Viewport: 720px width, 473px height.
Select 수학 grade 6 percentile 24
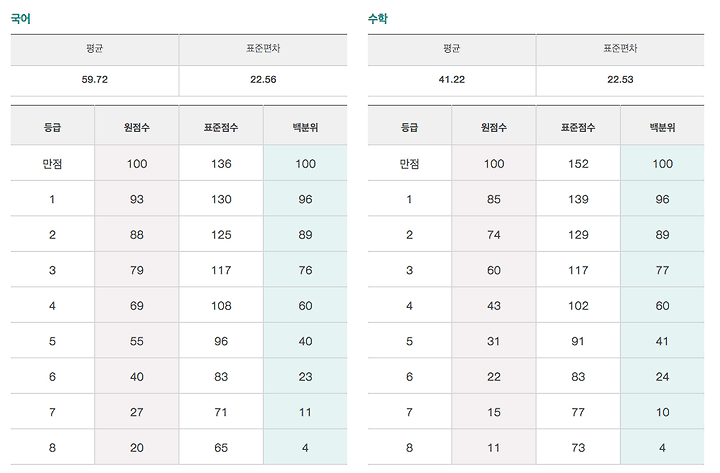[662, 377]
